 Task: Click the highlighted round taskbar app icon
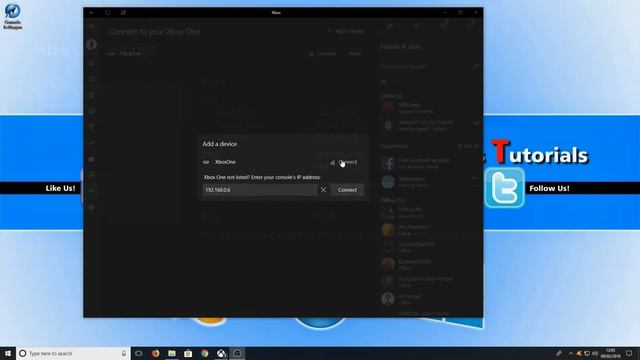pos(237,353)
